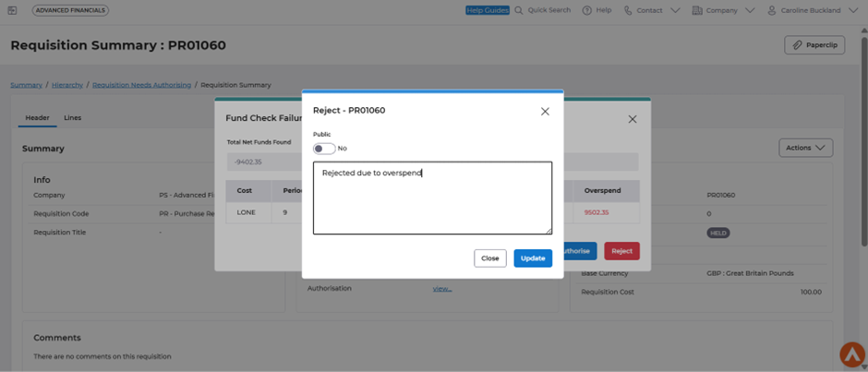Toggle the sidebar menu icon
The width and height of the screenshot is (868, 372).
click(x=12, y=10)
